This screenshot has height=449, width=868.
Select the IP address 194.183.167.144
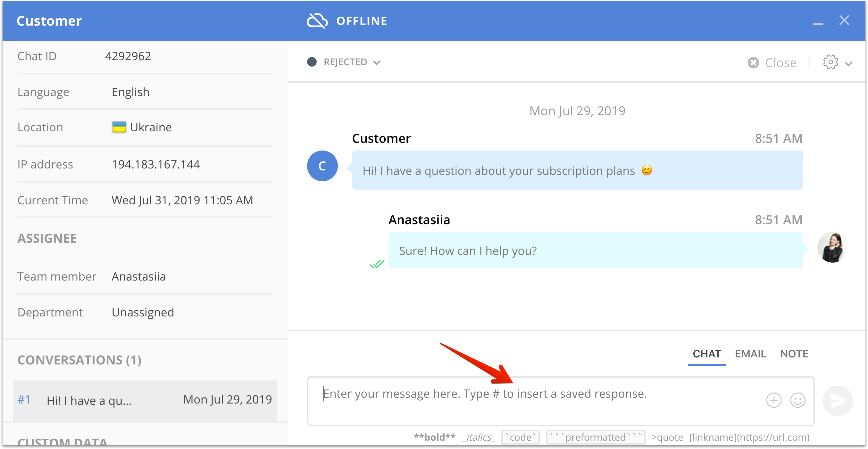156,164
